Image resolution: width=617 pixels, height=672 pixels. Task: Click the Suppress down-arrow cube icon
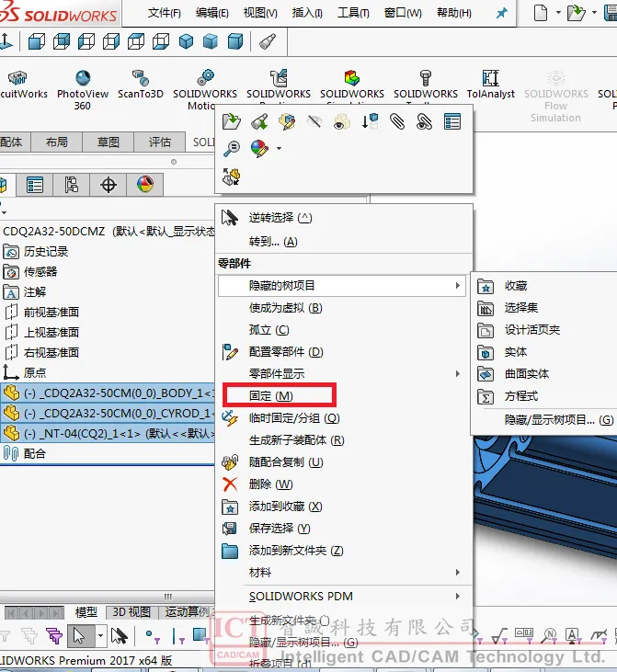(369, 121)
